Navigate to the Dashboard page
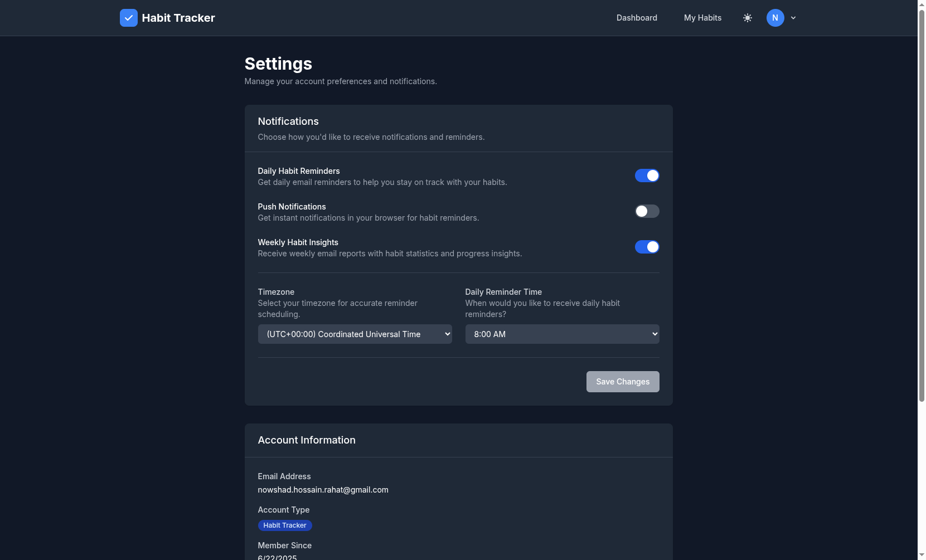This screenshot has height=560, width=926. [636, 17]
